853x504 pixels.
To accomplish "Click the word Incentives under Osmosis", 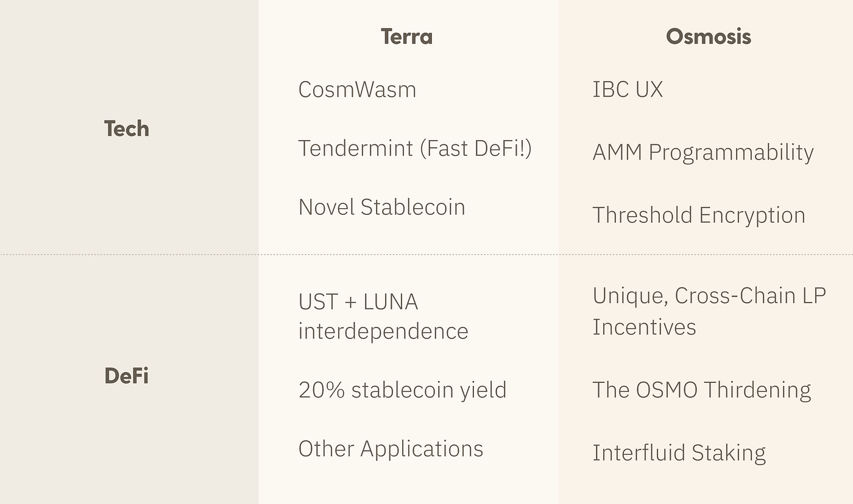I will click(644, 327).
